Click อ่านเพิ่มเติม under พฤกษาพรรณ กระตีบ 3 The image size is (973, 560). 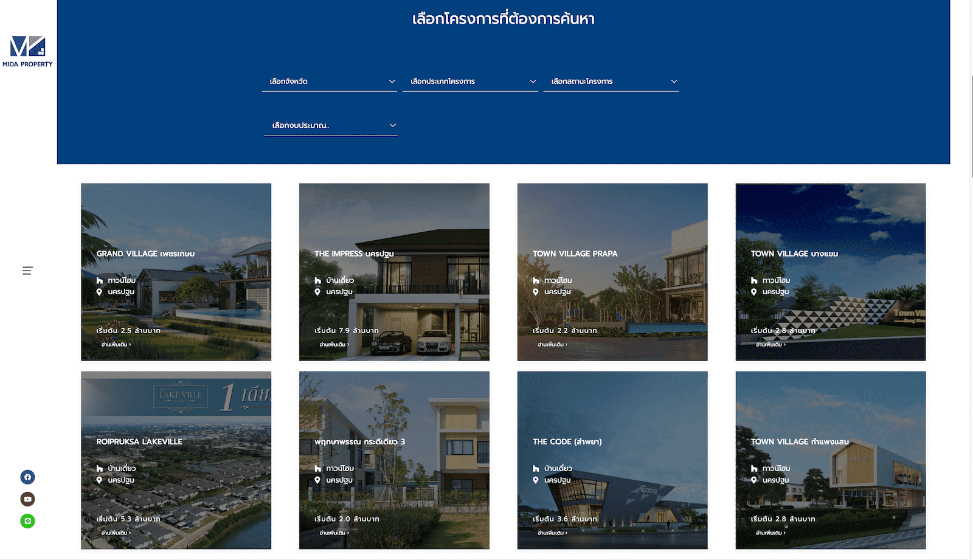(x=334, y=533)
